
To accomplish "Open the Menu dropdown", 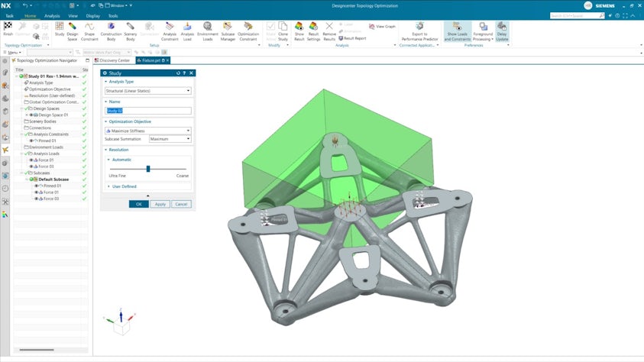I will pos(12,53).
